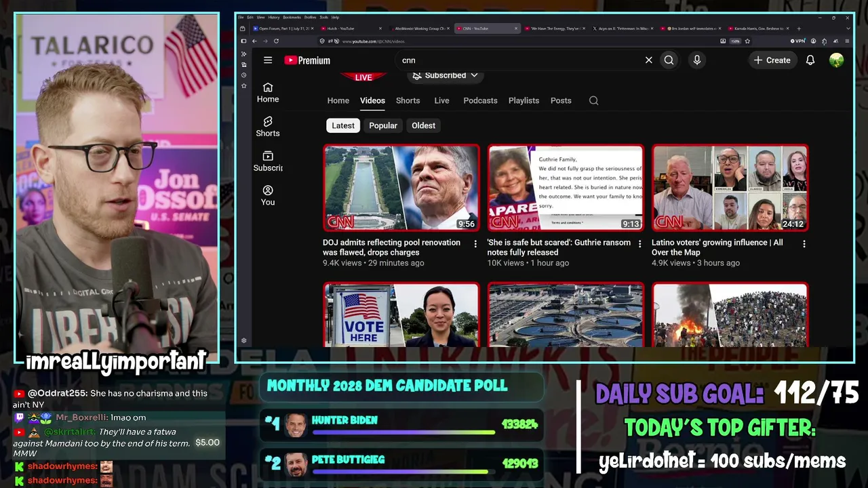868x488 pixels.
Task: Open options for the Guthrie ransom notes video
Action: pos(639,244)
